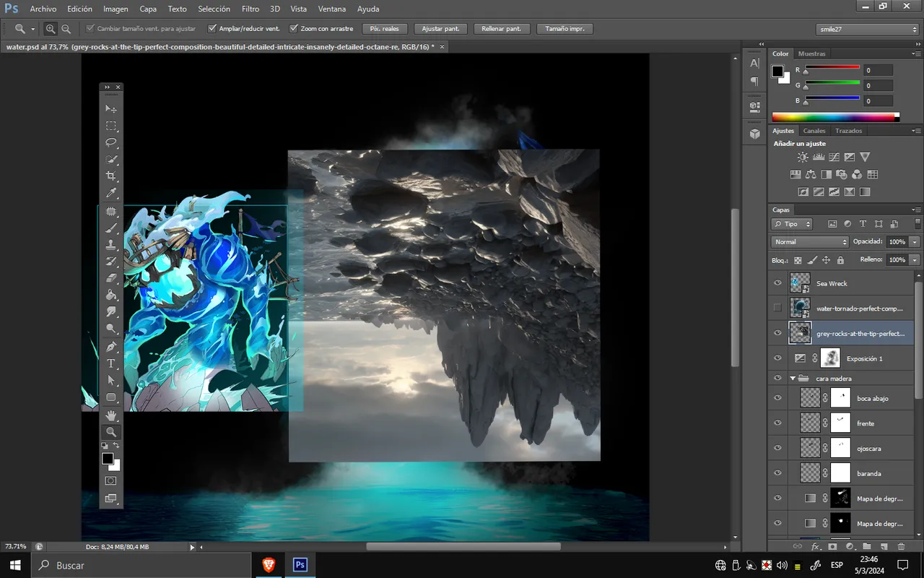Show the water-tornado layer
The image size is (924, 578).
coord(777,308)
